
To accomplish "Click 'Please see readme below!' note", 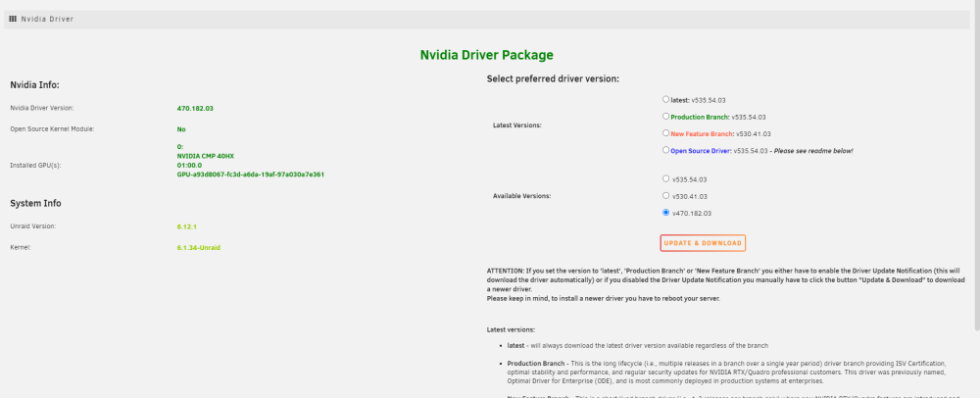I will (813, 151).
